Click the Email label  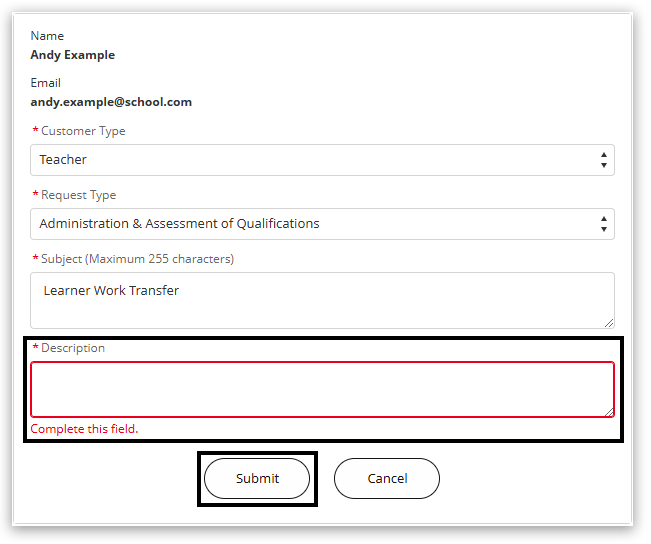click(x=45, y=83)
